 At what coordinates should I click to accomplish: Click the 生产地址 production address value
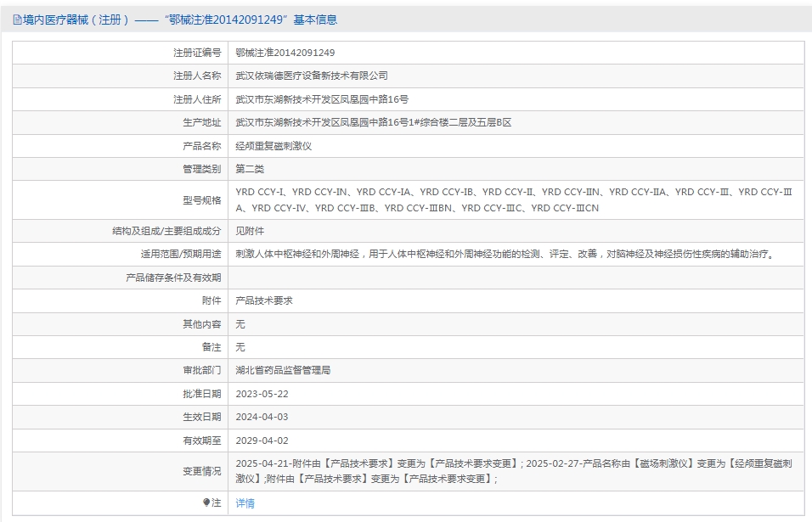(374, 122)
